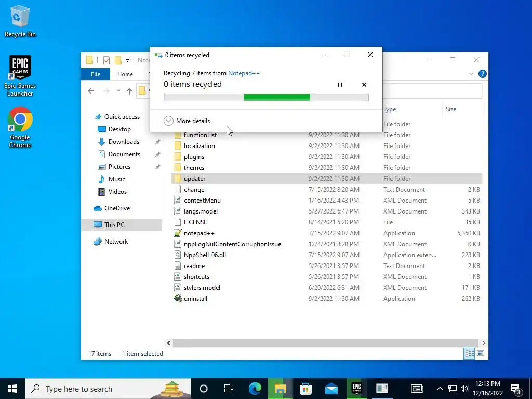Go forward in File Explorer
Image resolution: width=532 pixels, height=399 pixels.
(106, 91)
